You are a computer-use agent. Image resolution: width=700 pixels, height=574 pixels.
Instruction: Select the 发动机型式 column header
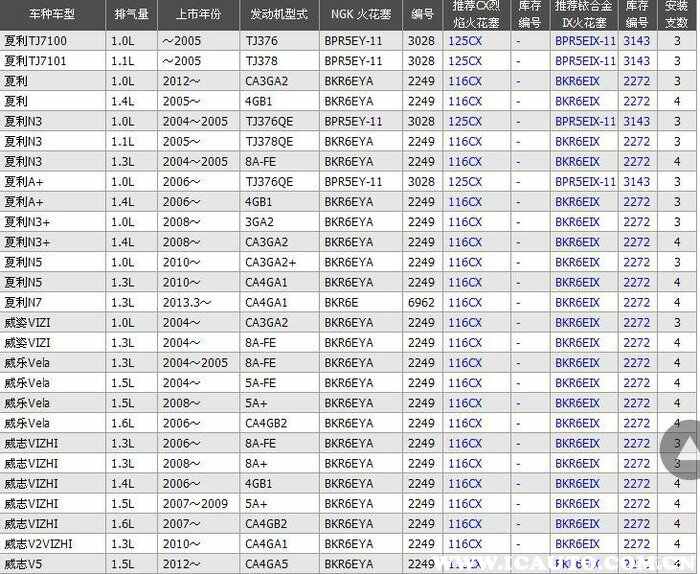279,15
